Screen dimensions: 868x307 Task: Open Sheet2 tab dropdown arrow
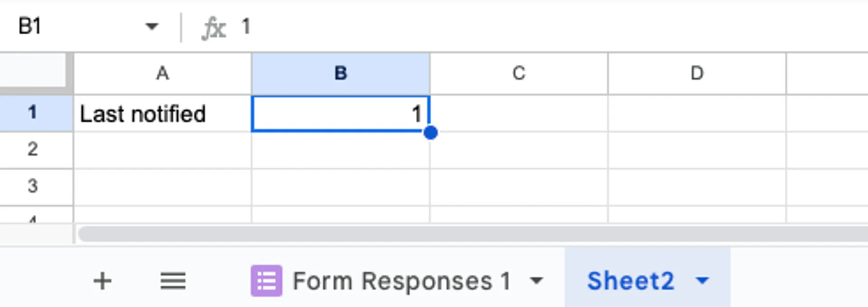(702, 281)
